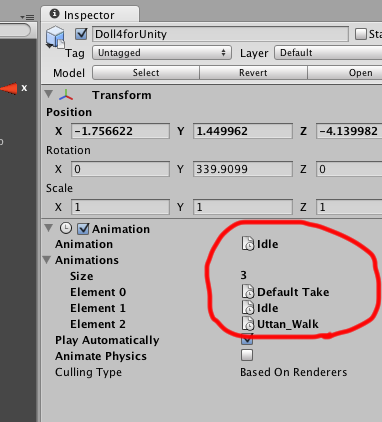Open the Default layer dropdown
This screenshot has width=382, height=422.
pos(328,53)
